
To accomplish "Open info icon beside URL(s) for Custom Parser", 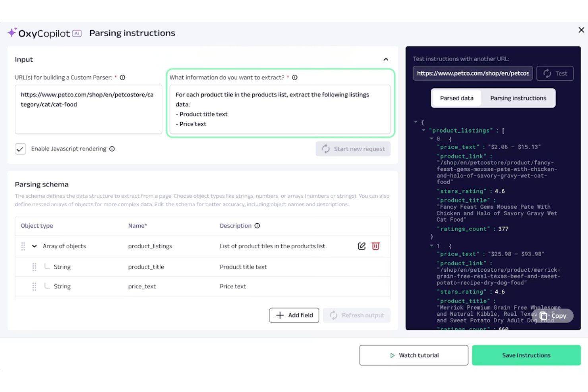I will [x=122, y=77].
